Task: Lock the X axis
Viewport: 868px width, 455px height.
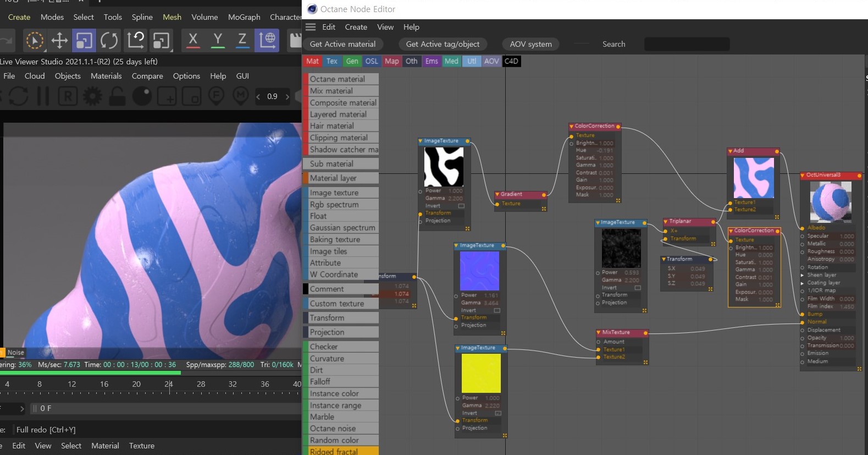Action: pyautogui.click(x=193, y=40)
